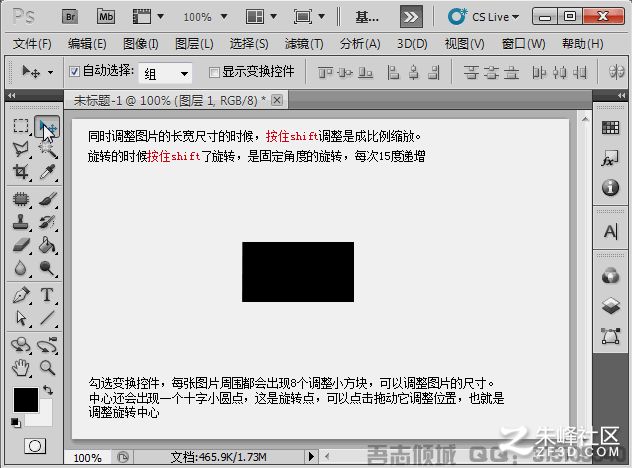Select the Type tool
The image size is (632, 468).
pos(47,295)
